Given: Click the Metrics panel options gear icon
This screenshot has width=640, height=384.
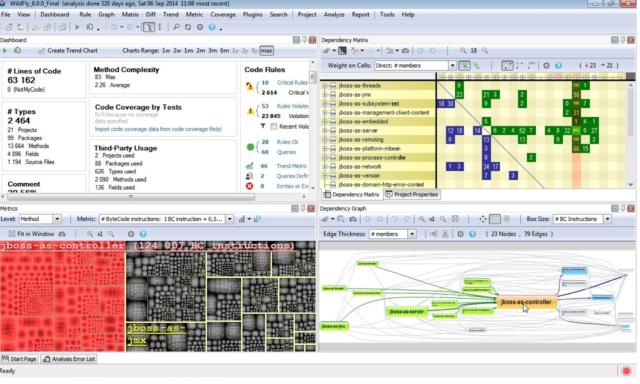Looking at the screenshot, I should (131, 234).
